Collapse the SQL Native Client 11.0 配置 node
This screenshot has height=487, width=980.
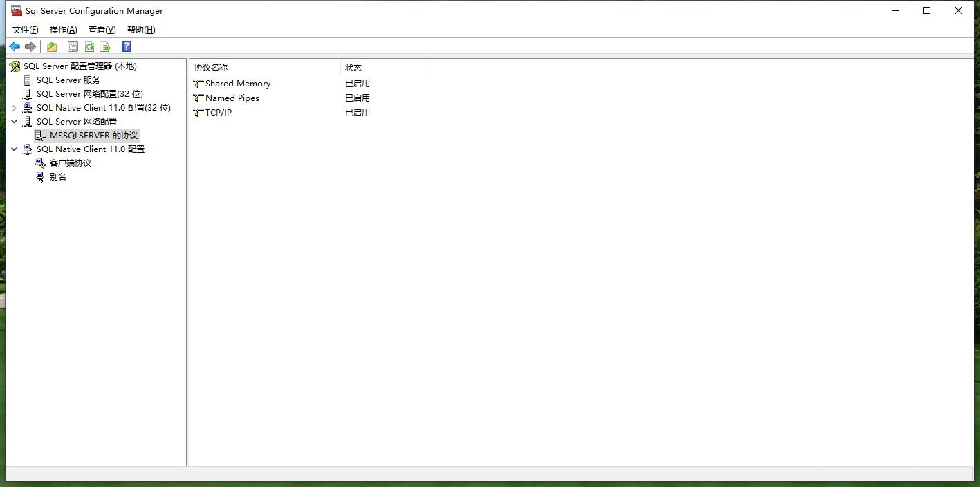[15, 149]
